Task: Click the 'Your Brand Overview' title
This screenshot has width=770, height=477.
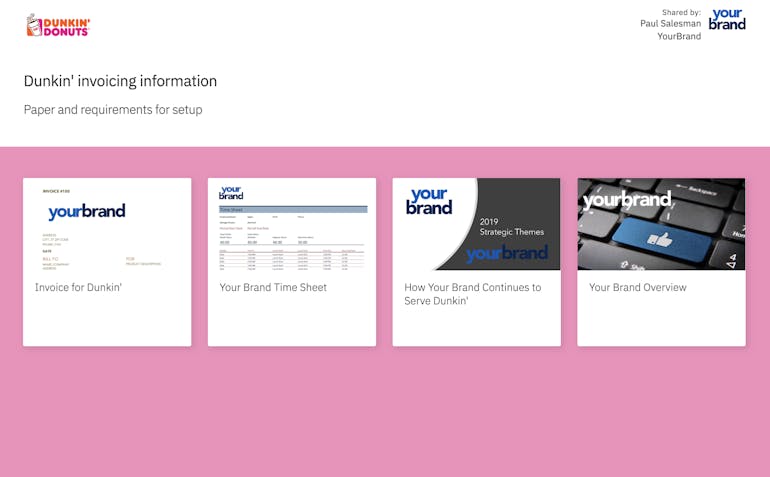Action: [x=637, y=287]
